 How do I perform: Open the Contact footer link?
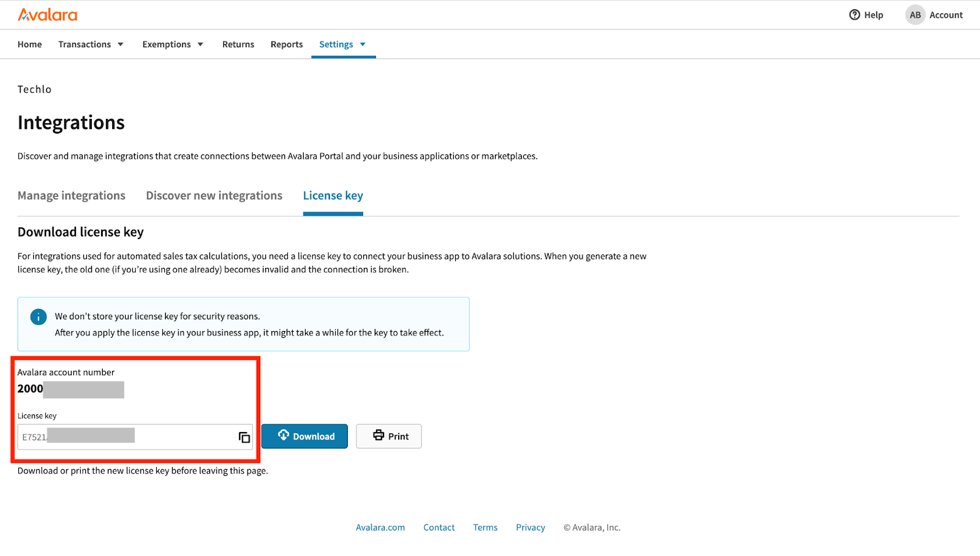pyautogui.click(x=439, y=527)
